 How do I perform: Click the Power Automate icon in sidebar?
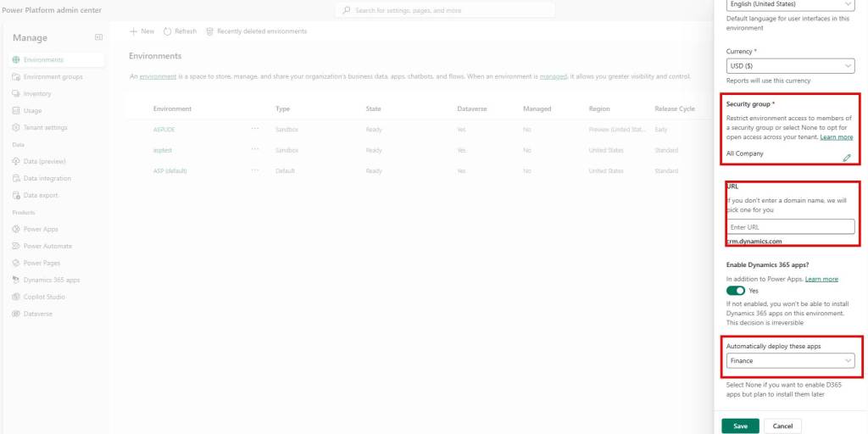coord(16,246)
